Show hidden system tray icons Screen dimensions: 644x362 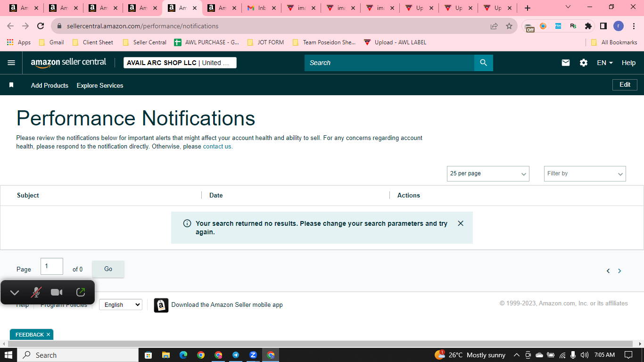[517, 355]
